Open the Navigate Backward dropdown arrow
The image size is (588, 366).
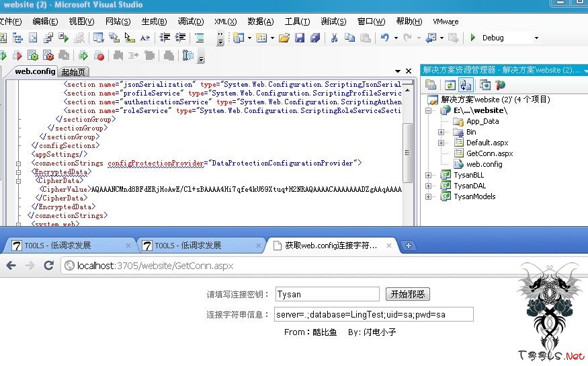(x=442, y=38)
